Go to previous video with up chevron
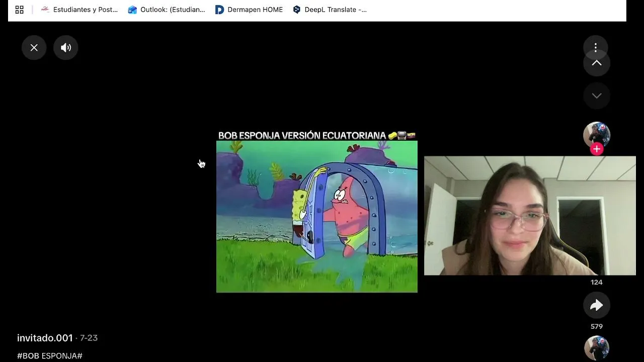 coord(597,63)
